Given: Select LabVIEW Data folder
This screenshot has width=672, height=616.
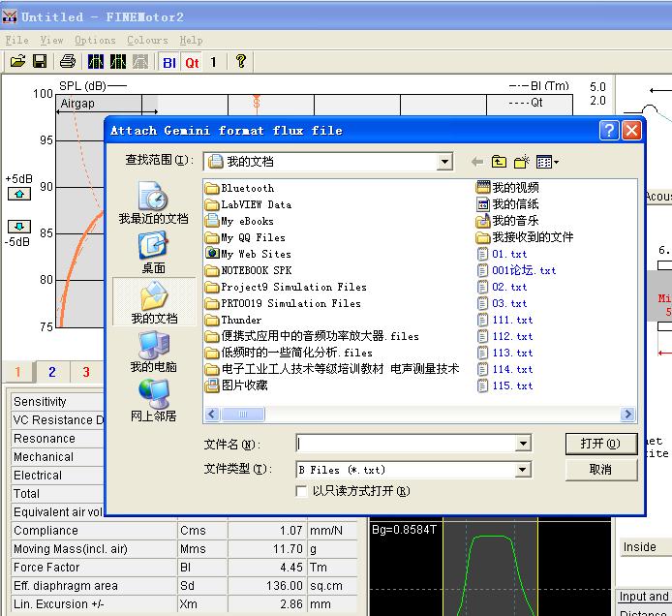Looking at the screenshot, I should coord(249,204).
